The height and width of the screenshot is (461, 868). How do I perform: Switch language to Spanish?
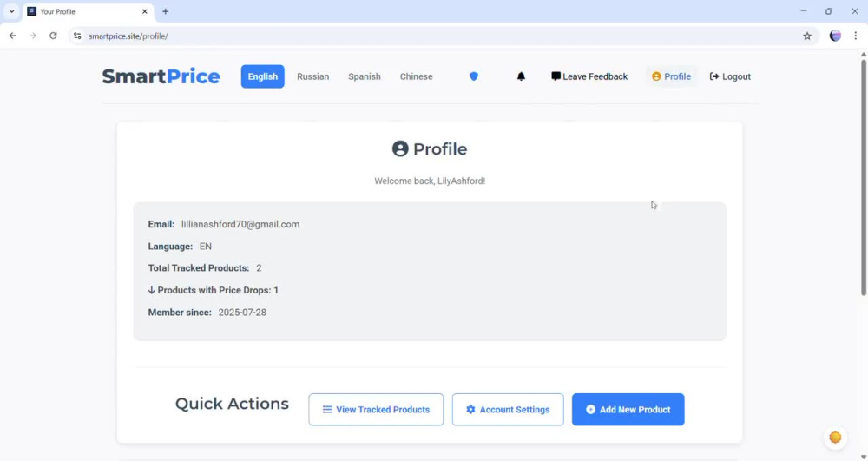365,76
